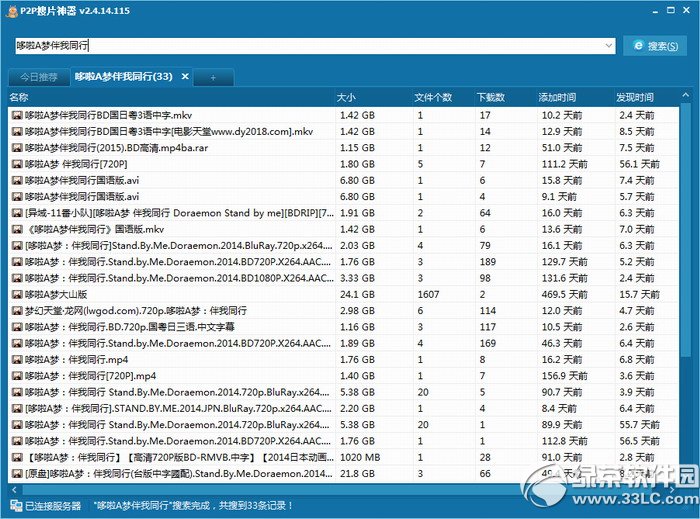Click file icon of 高清720P版BD-RMVB.中字 row
The image size is (700, 519).
17,457
